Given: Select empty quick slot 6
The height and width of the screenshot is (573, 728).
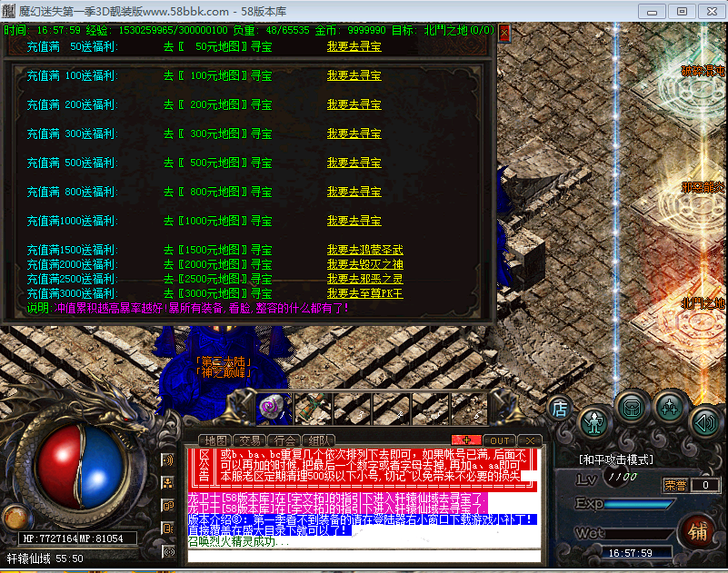Looking at the screenshot, I should tap(468, 409).
